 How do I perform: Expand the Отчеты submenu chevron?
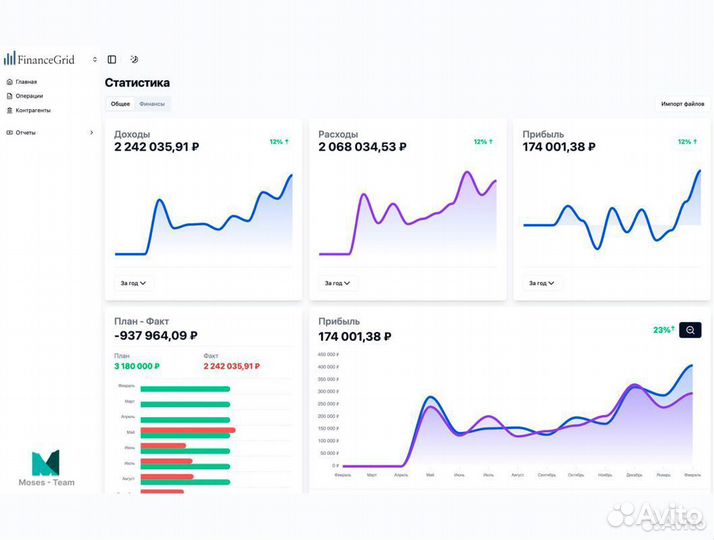point(91,132)
